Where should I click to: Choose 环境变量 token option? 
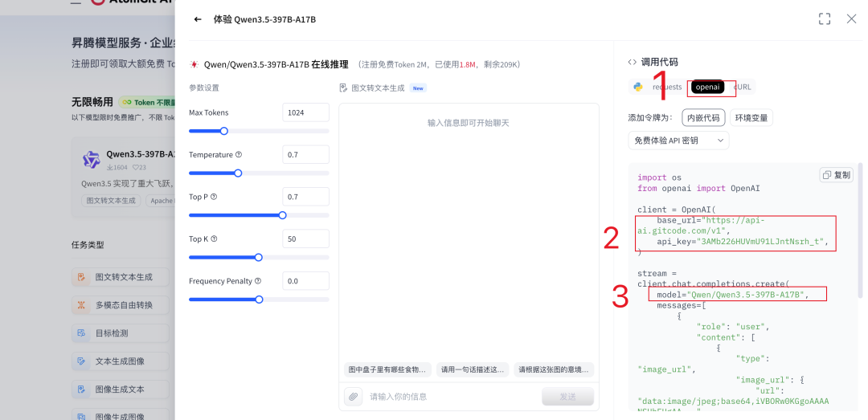(x=751, y=118)
